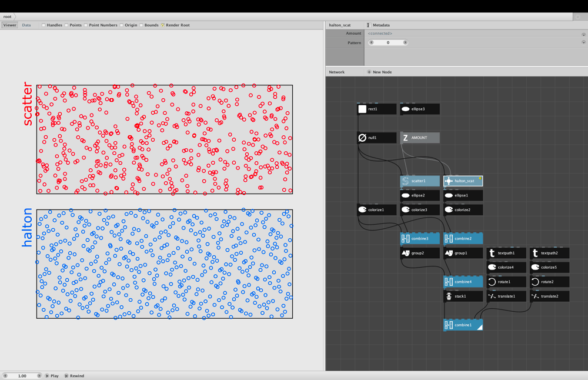
Task: Disable the Render Root checkbox
Action: pos(162,25)
